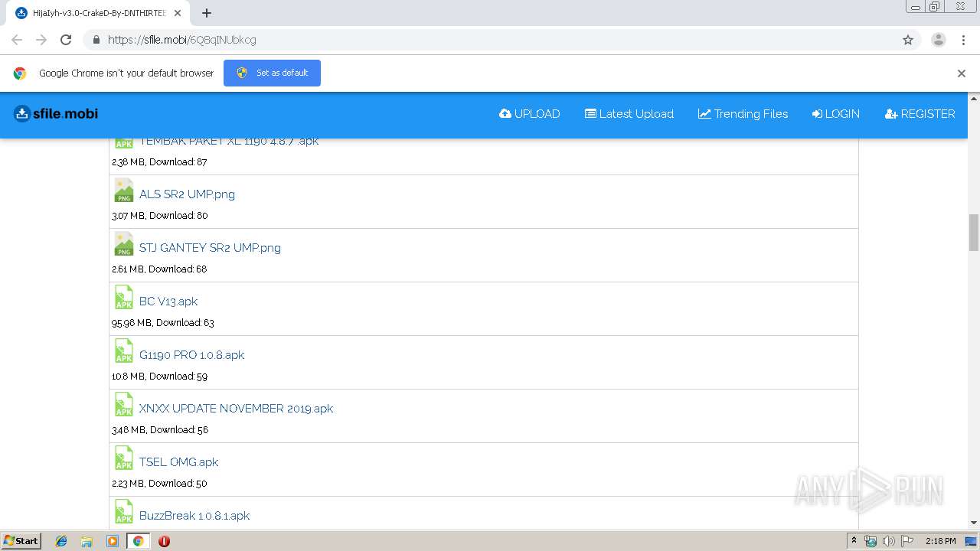Show hidden system tray icons

pos(854,541)
